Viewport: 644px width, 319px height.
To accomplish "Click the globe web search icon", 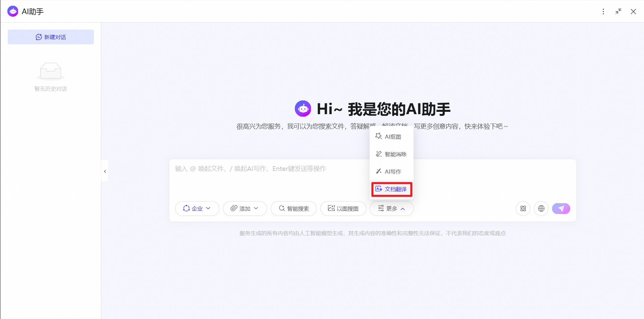I will (x=541, y=209).
